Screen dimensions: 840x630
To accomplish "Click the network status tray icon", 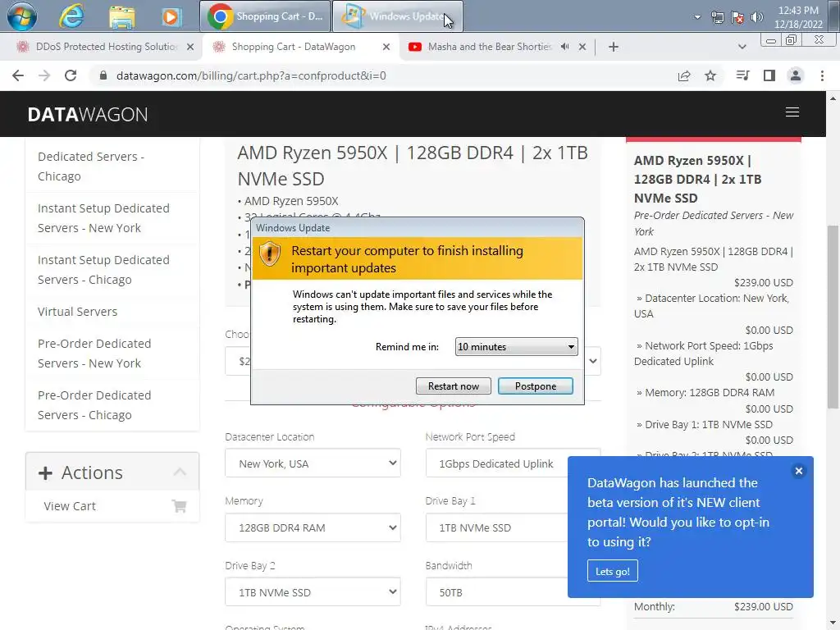I will click(717, 17).
